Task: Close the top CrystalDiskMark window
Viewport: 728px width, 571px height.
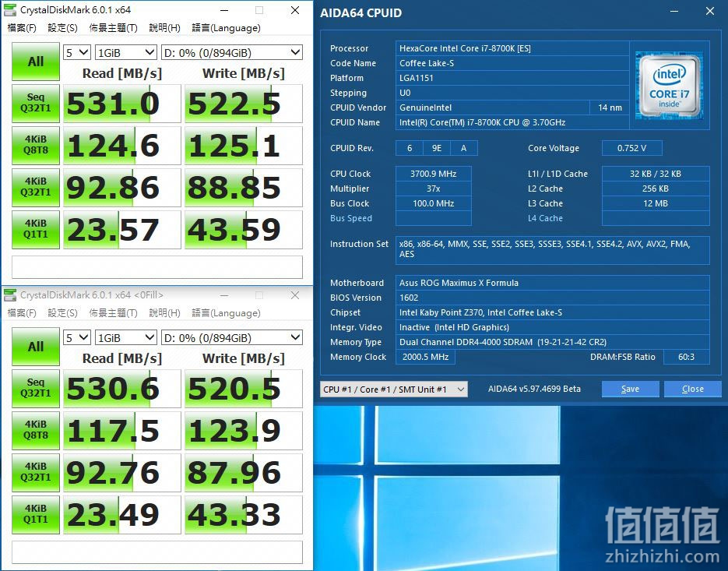Action: [295, 10]
